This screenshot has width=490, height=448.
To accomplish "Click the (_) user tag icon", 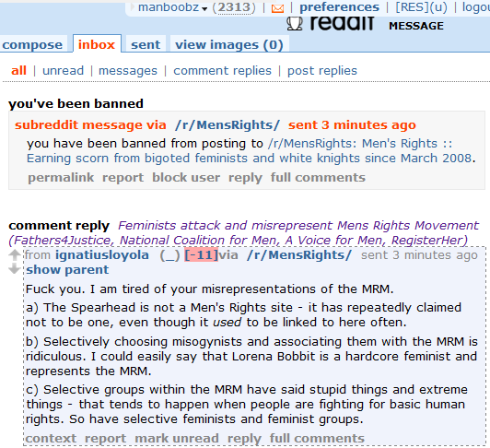I will click(x=169, y=255).
